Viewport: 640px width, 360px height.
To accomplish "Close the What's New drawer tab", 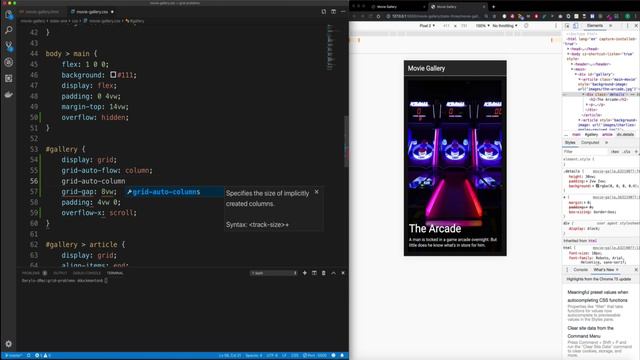I will 617,270.
